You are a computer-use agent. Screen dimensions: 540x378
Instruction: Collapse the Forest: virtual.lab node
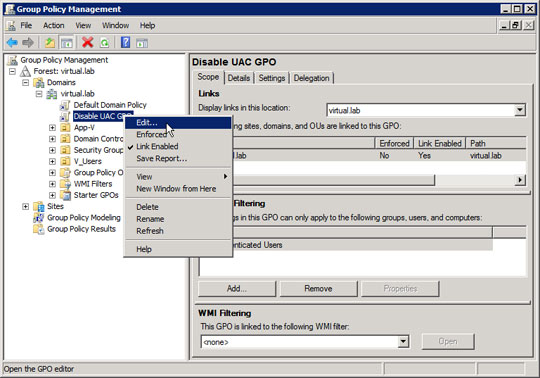[x=12, y=72]
